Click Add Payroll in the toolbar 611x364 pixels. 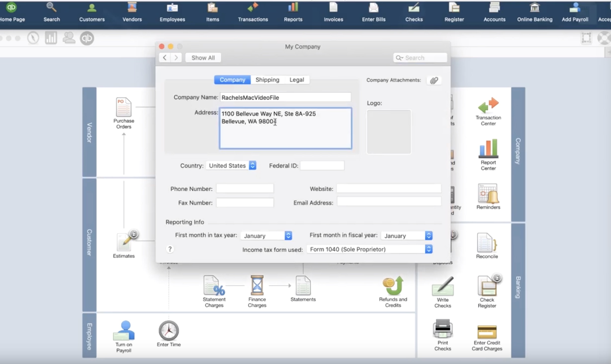tap(575, 12)
